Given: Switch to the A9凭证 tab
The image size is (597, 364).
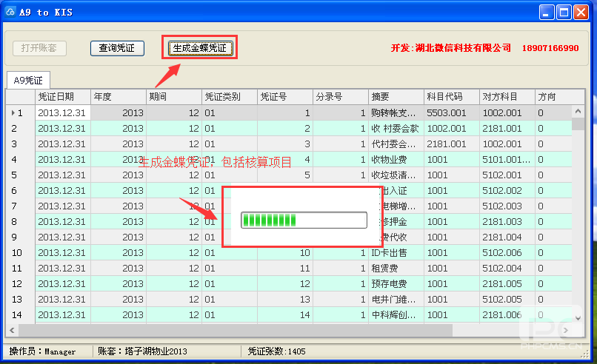Looking at the screenshot, I should pos(28,80).
